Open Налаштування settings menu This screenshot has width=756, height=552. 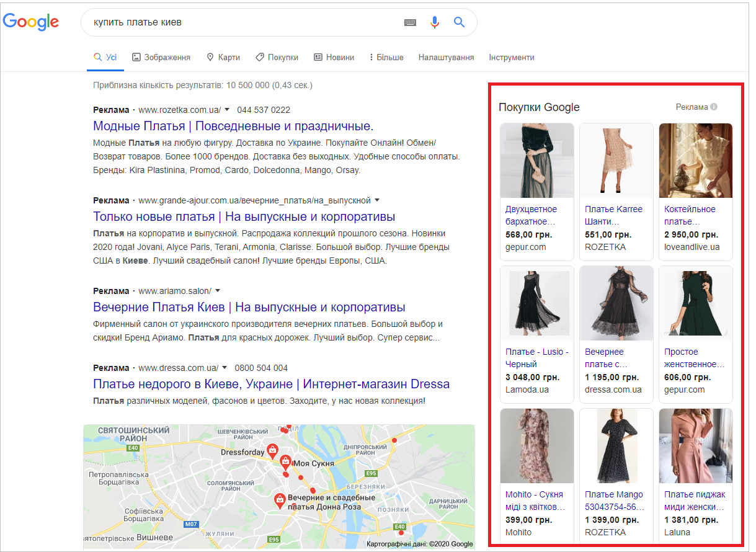(446, 57)
